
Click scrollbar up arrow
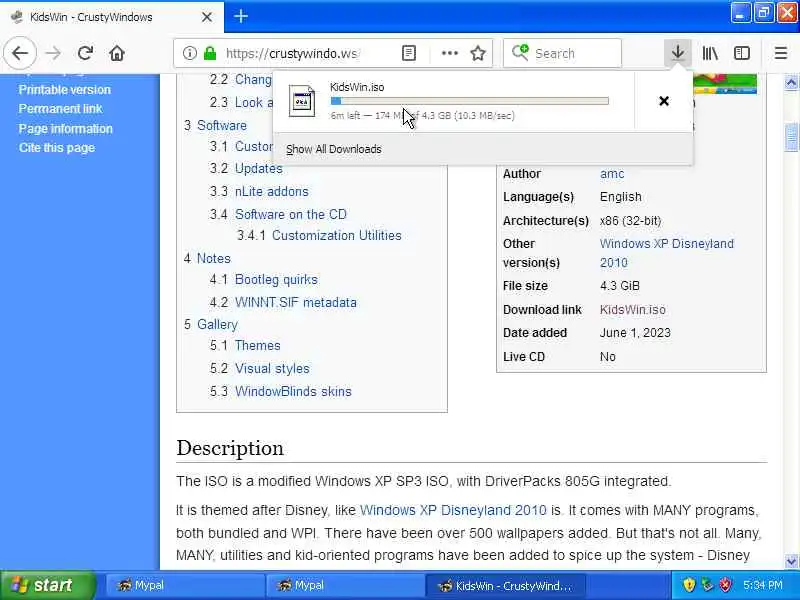click(791, 82)
